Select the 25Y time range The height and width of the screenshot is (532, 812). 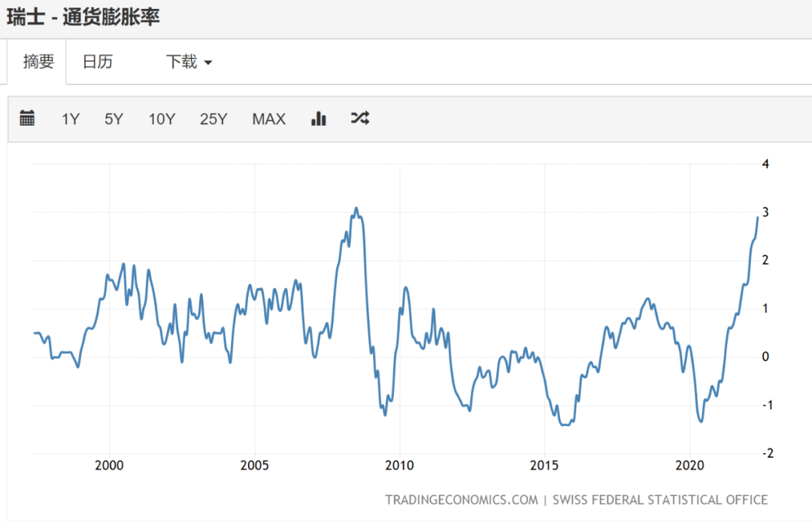(214, 119)
